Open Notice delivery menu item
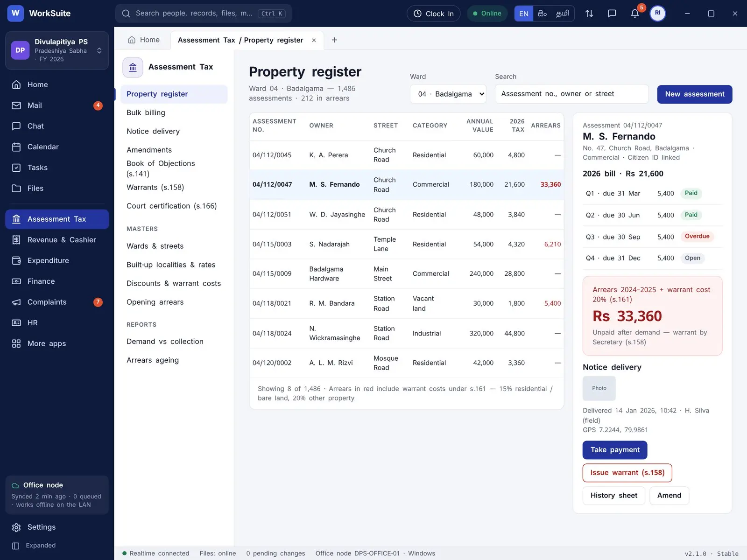The image size is (747, 560). click(x=174, y=131)
